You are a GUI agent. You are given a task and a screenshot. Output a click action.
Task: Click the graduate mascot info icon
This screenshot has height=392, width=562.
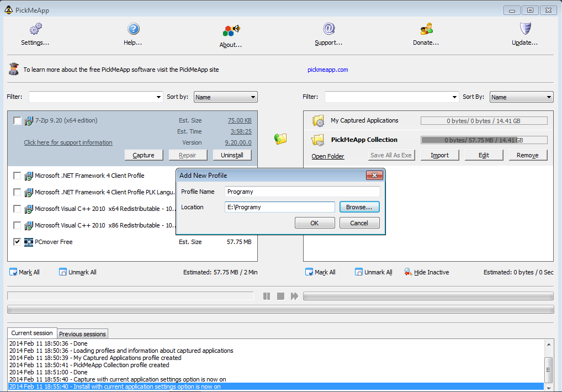14,69
